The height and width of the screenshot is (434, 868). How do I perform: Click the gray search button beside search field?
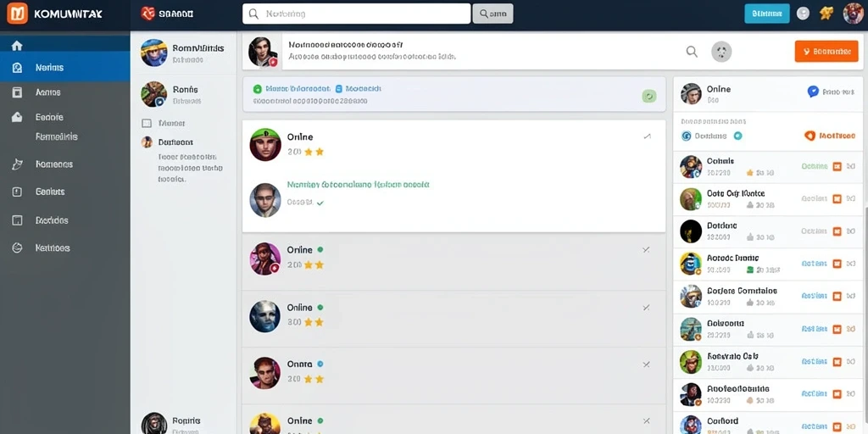coord(492,14)
